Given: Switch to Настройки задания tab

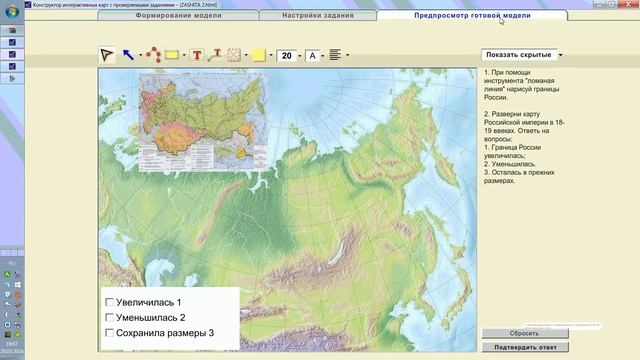Looking at the screenshot, I should pyautogui.click(x=318, y=16).
